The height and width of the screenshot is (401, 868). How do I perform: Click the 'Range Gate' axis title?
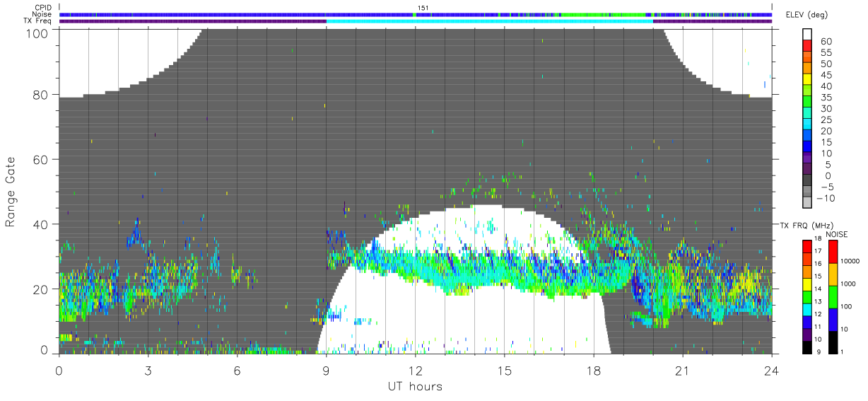point(11,191)
